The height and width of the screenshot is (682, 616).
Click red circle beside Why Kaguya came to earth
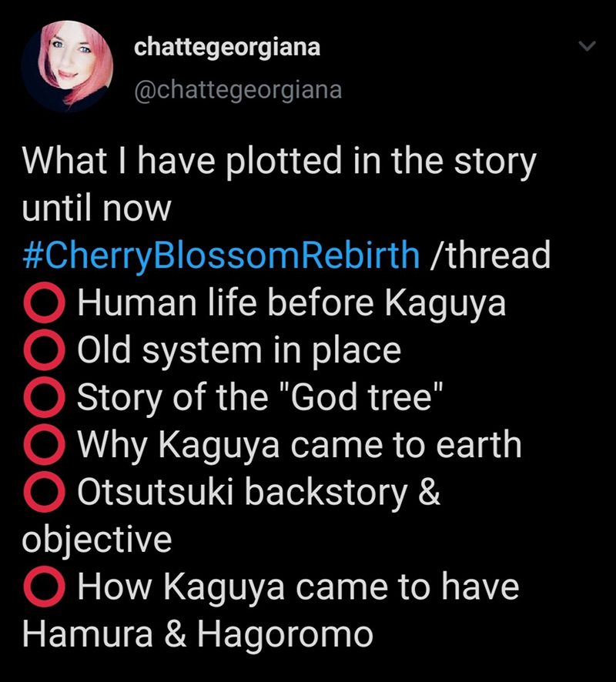click(44, 445)
